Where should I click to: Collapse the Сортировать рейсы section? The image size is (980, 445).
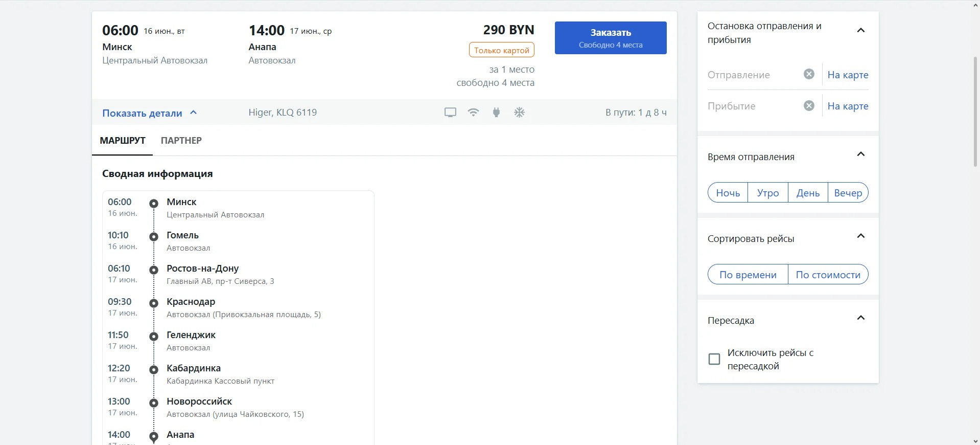[x=860, y=236]
